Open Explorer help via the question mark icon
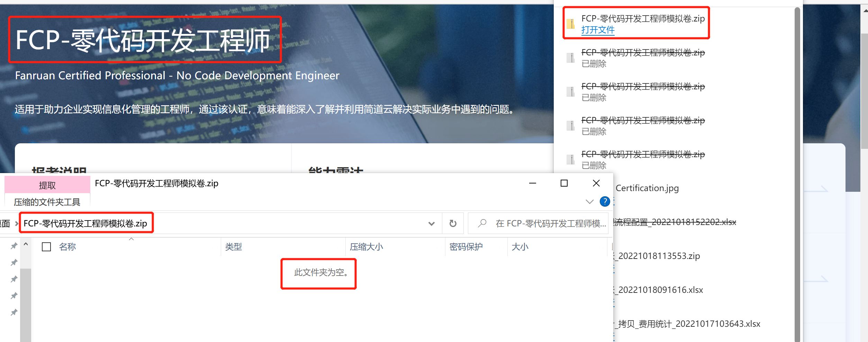The image size is (868, 342). coord(605,201)
